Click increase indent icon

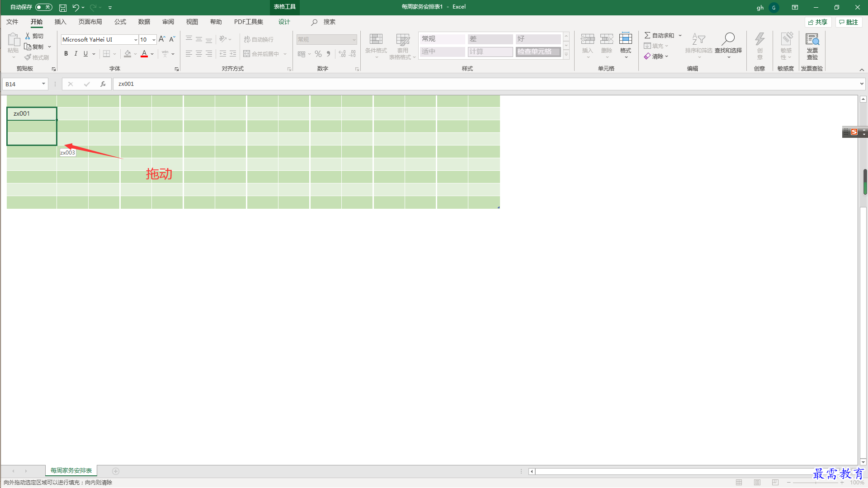pos(233,54)
